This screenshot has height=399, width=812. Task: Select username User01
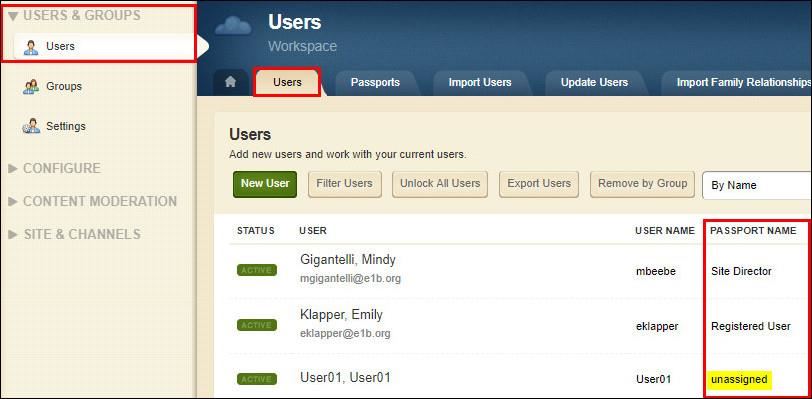point(654,380)
